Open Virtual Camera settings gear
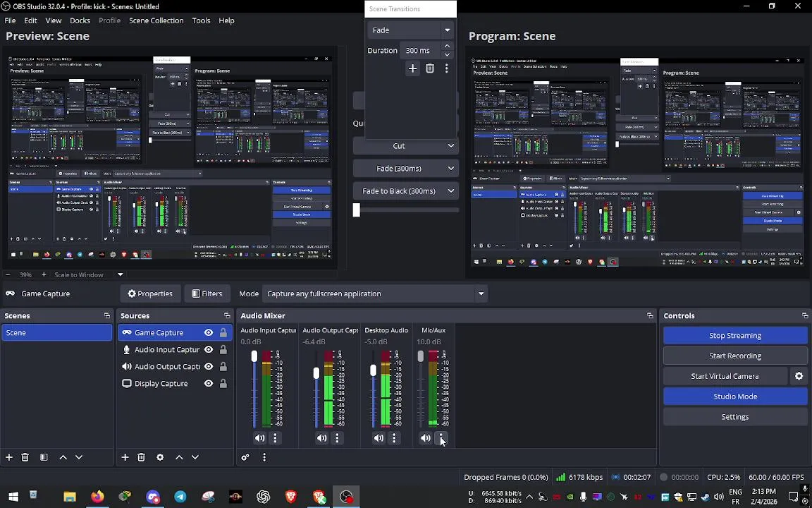 (799, 376)
